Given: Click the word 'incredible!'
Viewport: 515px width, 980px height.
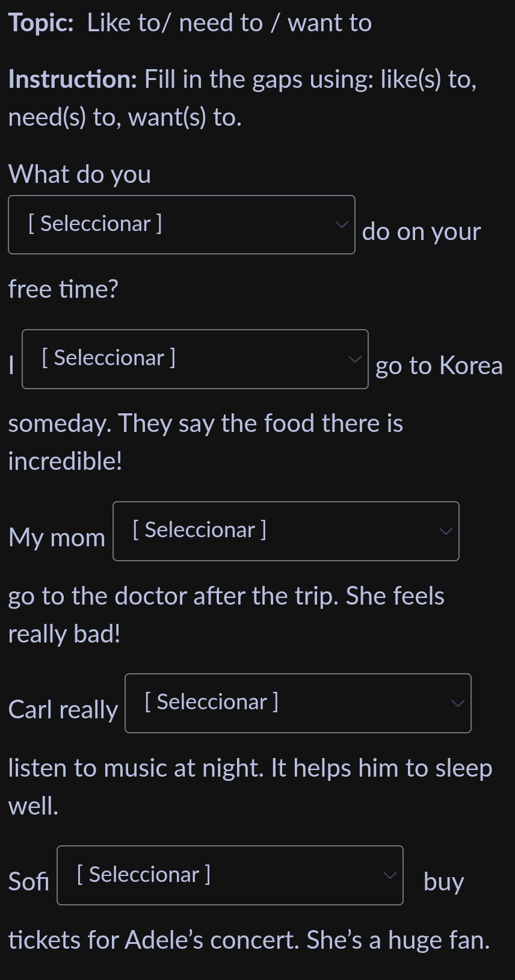Looking at the screenshot, I should pos(65,461).
